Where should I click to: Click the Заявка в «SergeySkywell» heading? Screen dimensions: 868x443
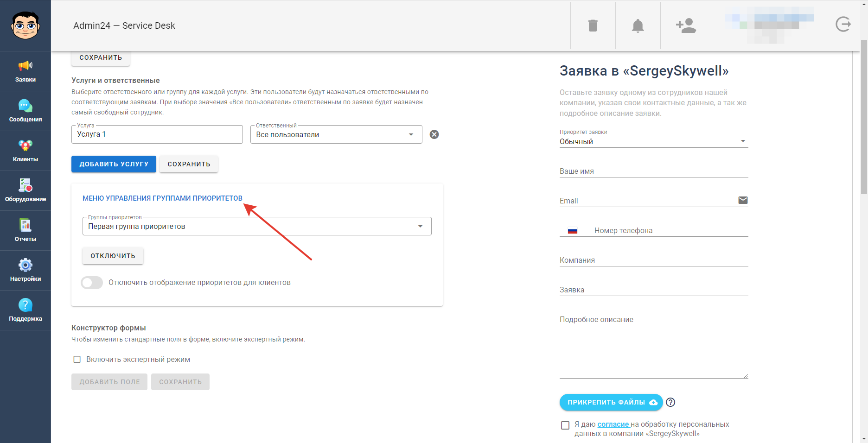[644, 71]
